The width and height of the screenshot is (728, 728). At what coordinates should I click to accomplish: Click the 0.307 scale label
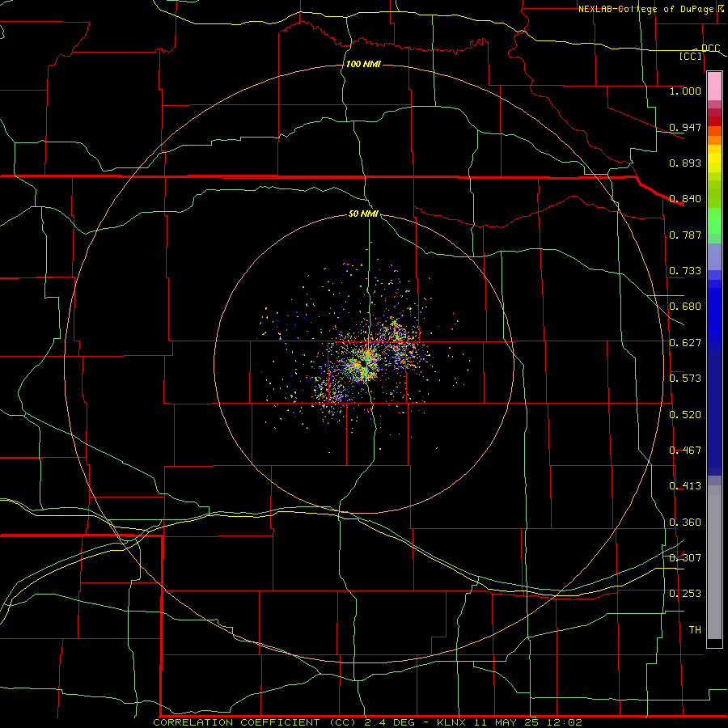685,557
